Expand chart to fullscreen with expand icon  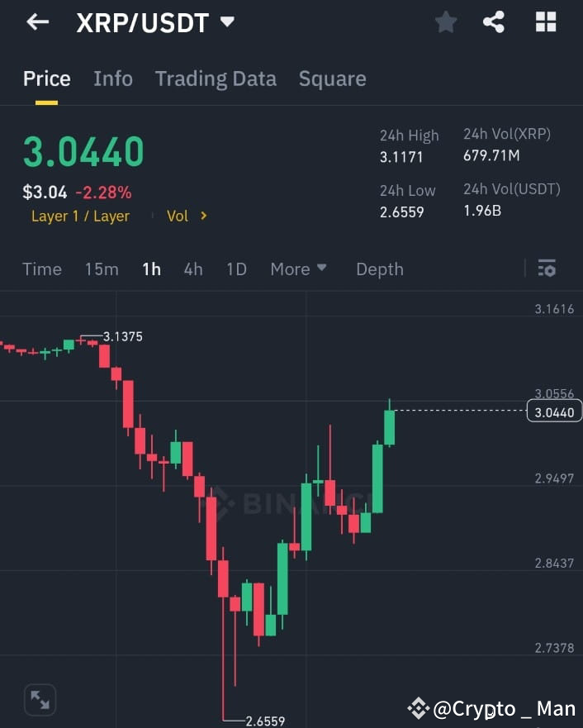tap(40, 700)
